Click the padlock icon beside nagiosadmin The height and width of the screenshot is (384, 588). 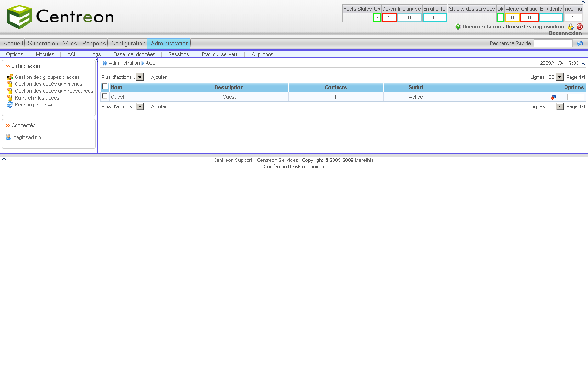571,27
